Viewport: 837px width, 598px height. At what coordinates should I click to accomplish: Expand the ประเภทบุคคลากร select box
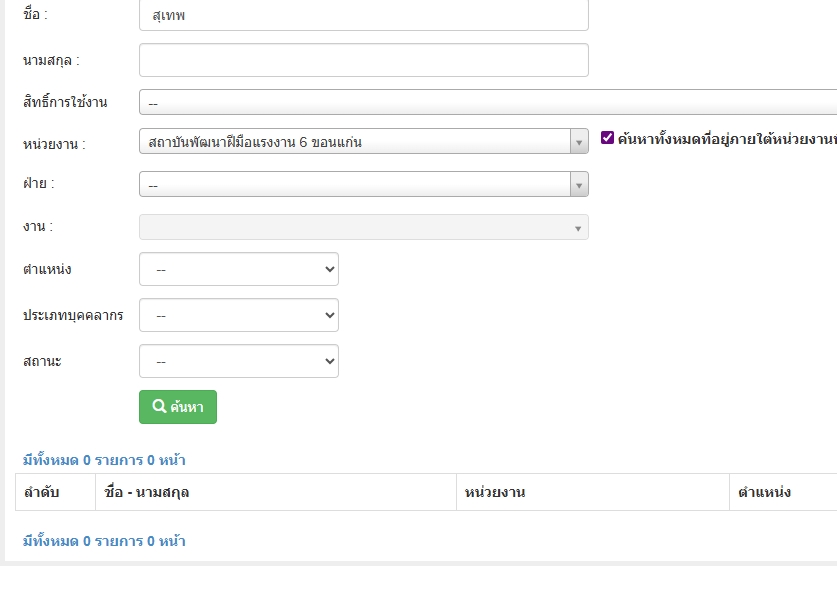pos(239,315)
